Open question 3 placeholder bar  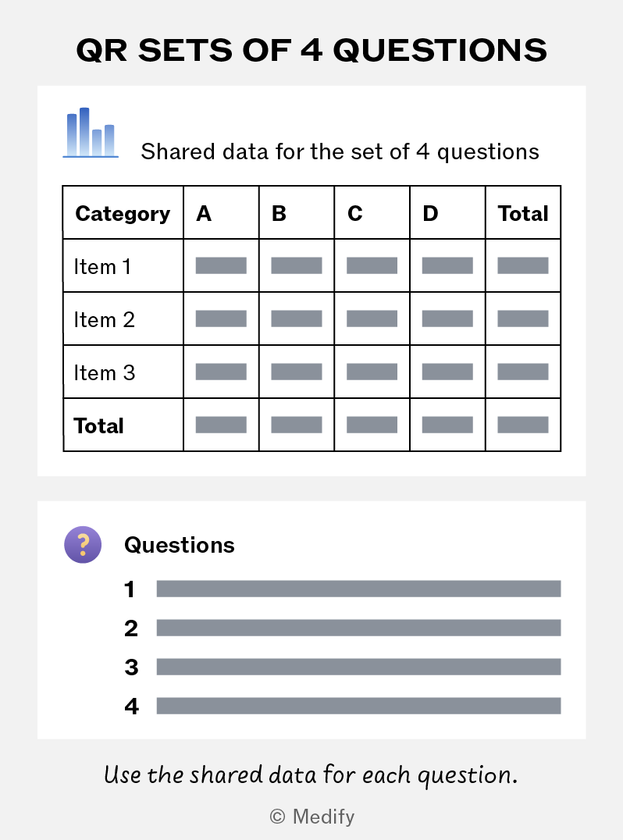point(358,667)
